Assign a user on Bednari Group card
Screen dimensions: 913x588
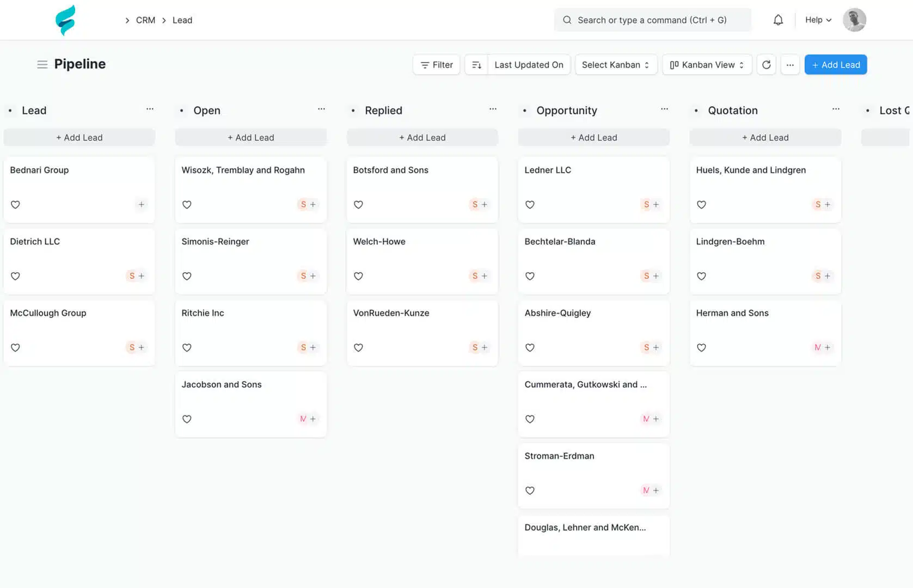[141, 205]
